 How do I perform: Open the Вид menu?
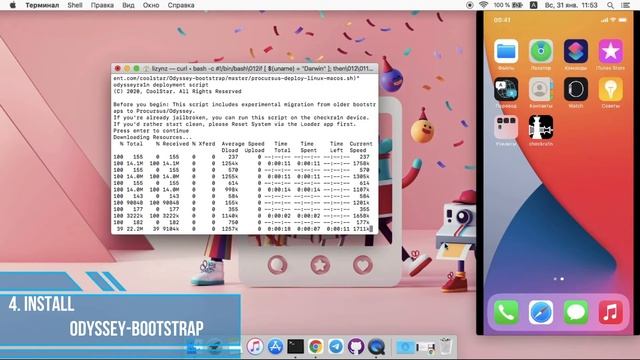tap(128, 5)
